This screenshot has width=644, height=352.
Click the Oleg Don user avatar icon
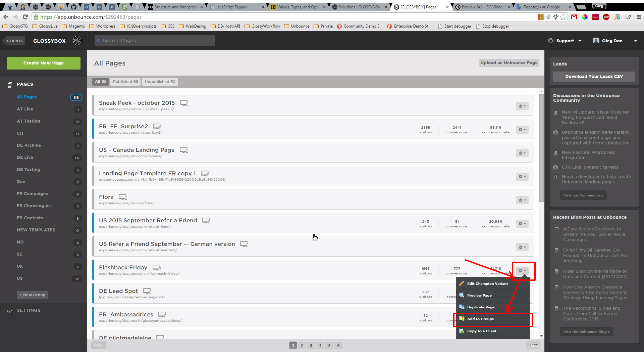click(x=596, y=41)
